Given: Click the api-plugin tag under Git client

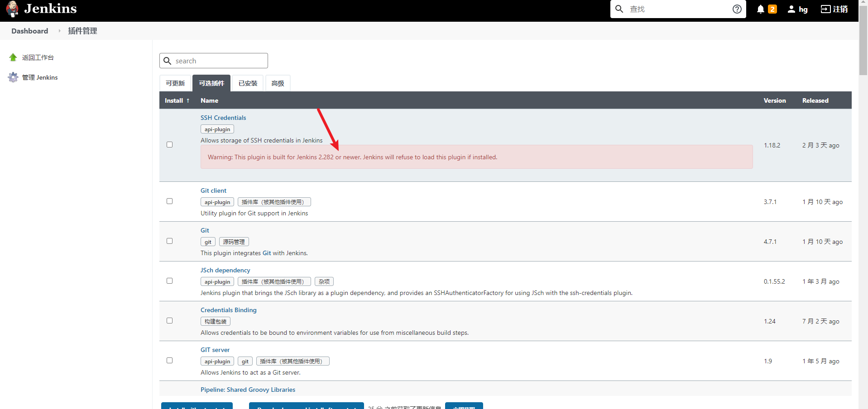Looking at the screenshot, I should (217, 202).
